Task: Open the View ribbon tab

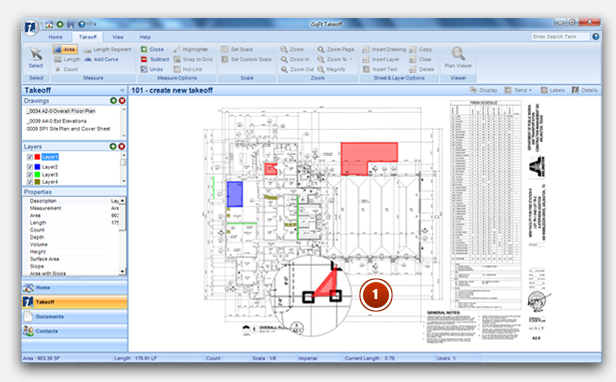Action: pyautogui.click(x=118, y=37)
